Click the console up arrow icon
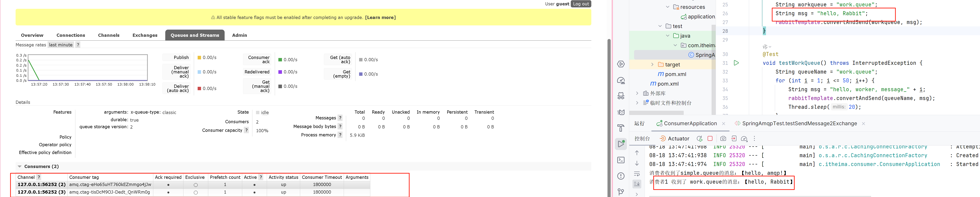The width and height of the screenshot is (980, 197). coord(637,153)
